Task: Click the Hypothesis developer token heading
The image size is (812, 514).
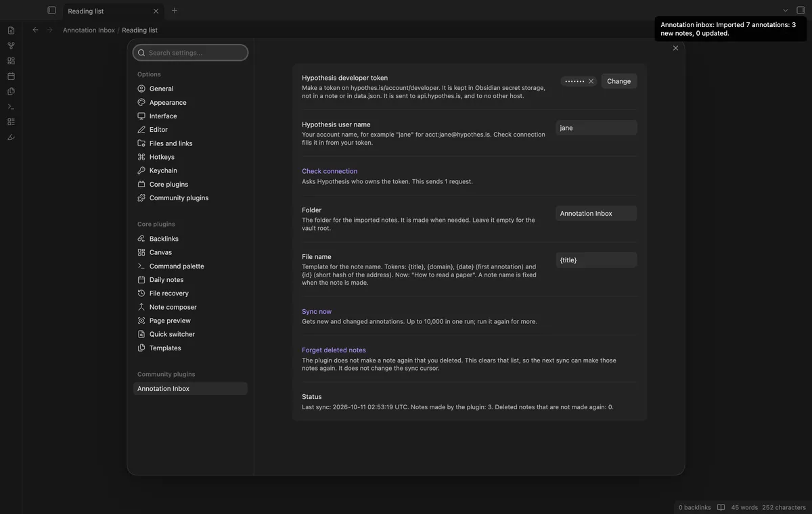Action: [x=344, y=78]
